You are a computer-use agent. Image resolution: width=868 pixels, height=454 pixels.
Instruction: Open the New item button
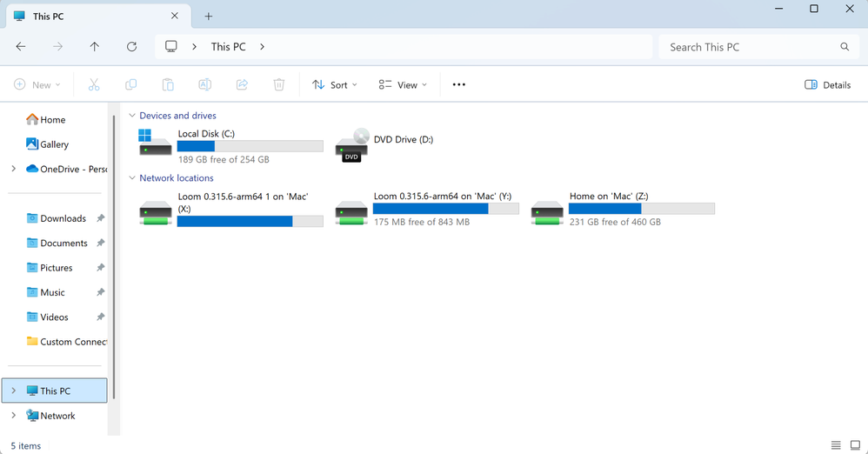(37, 84)
